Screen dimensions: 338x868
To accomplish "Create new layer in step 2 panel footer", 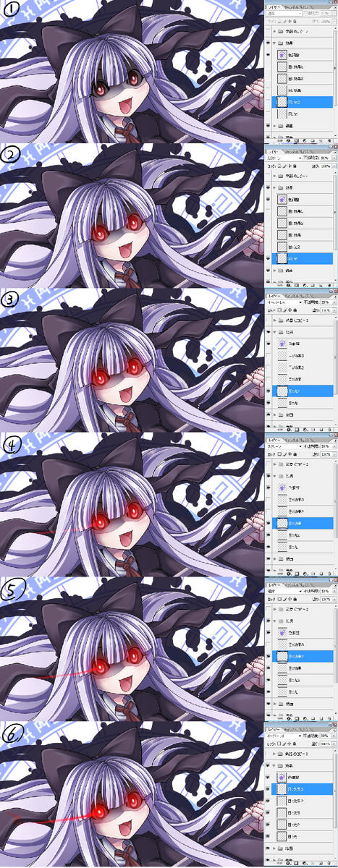I will click(x=321, y=285).
